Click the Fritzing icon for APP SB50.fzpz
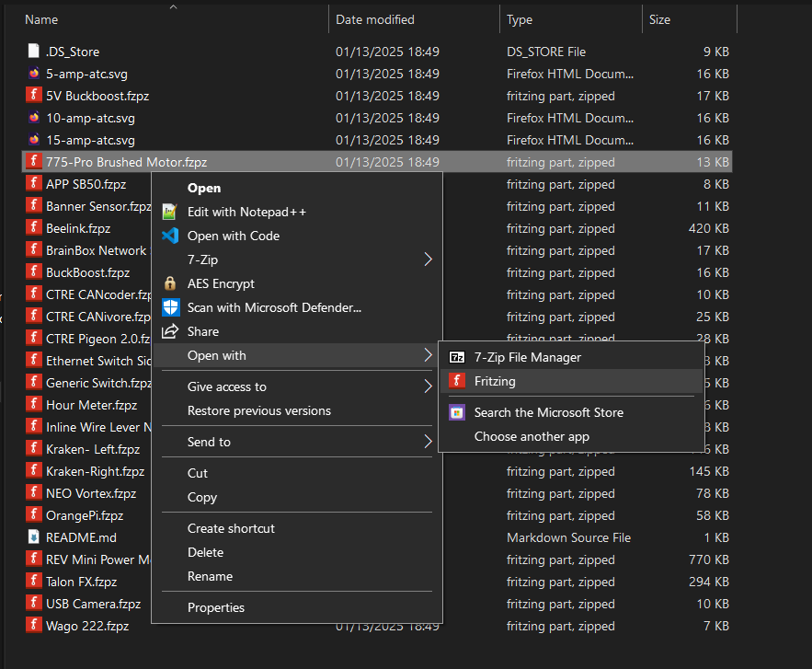Screen dimensions: 812x669 (x=34, y=184)
